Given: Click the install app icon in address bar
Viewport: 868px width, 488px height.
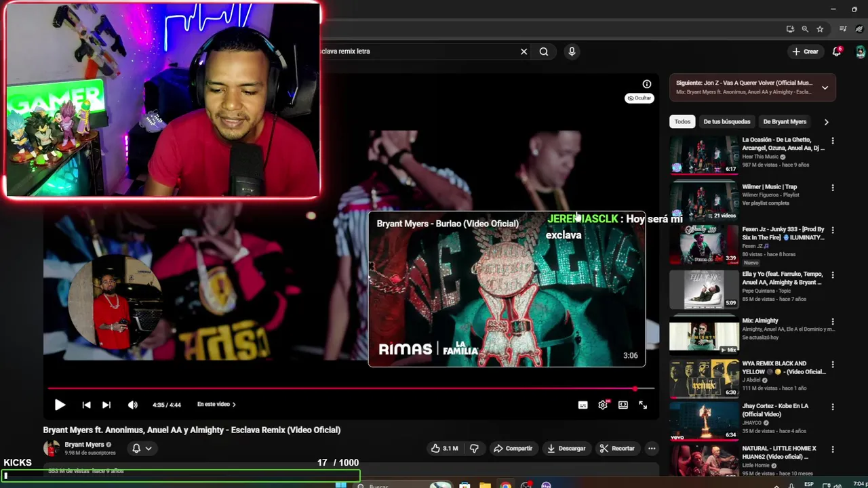Looking at the screenshot, I should tap(790, 29).
